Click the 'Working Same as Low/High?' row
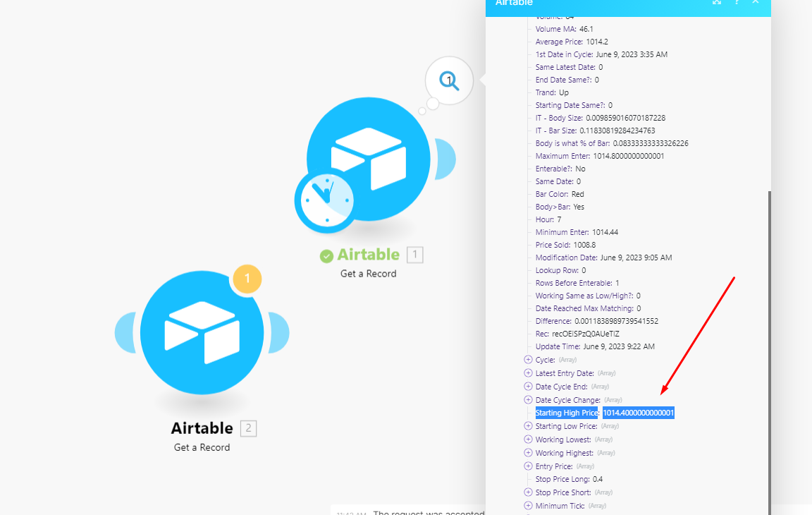 point(588,296)
